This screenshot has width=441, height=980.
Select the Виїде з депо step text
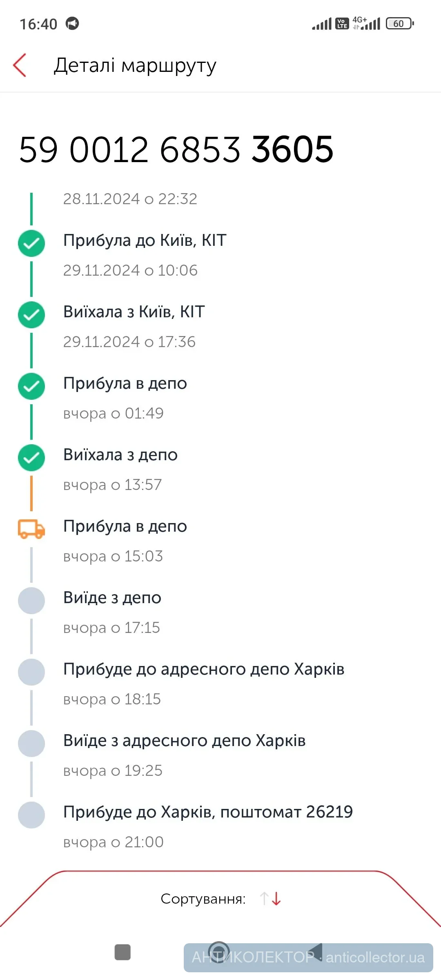(x=112, y=598)
